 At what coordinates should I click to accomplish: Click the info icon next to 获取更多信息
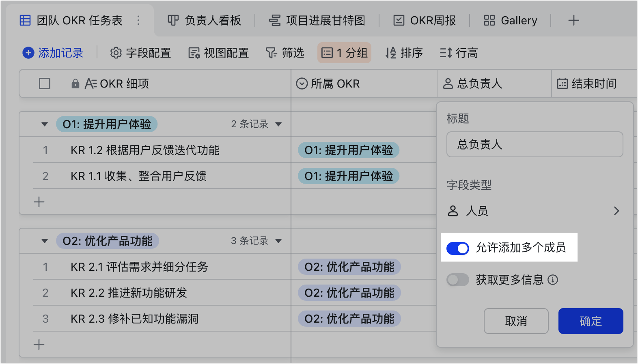553,280
